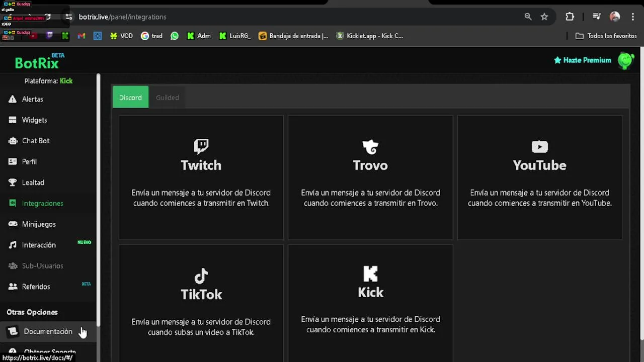Open the trad Google bookmark
The width and height of the screenshot is (644, 362).
click(151, 36)
